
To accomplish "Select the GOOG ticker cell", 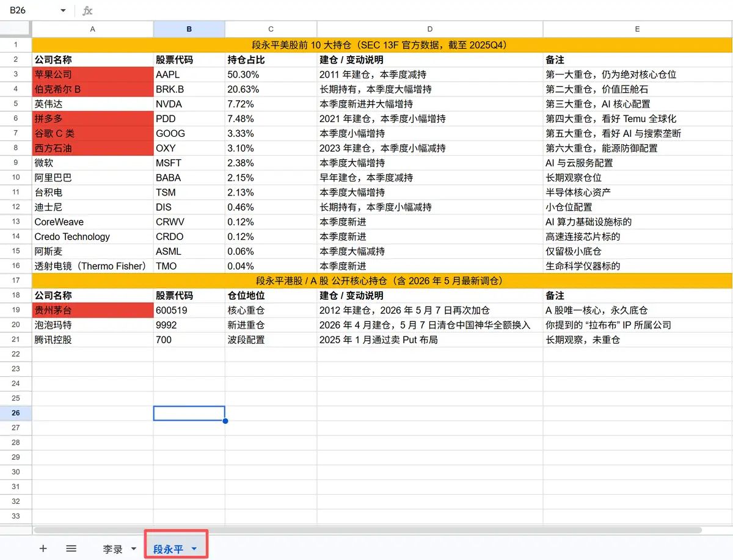I will click(x=189, y=133).
